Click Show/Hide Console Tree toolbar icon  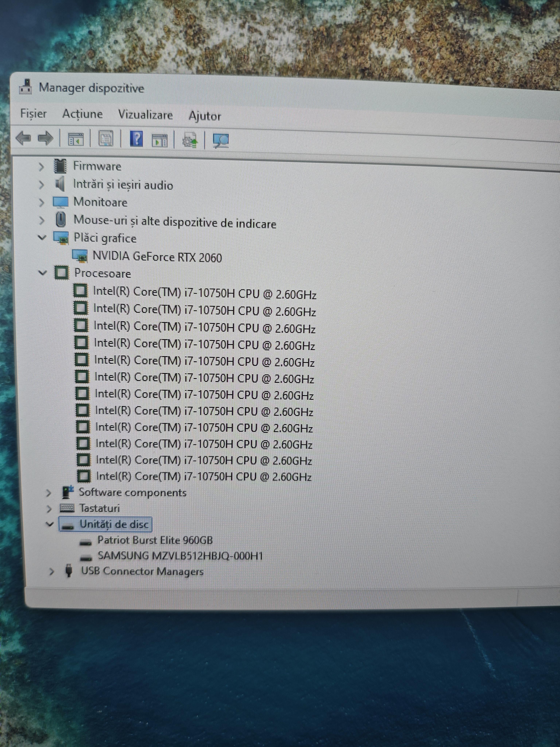[76, 139]
